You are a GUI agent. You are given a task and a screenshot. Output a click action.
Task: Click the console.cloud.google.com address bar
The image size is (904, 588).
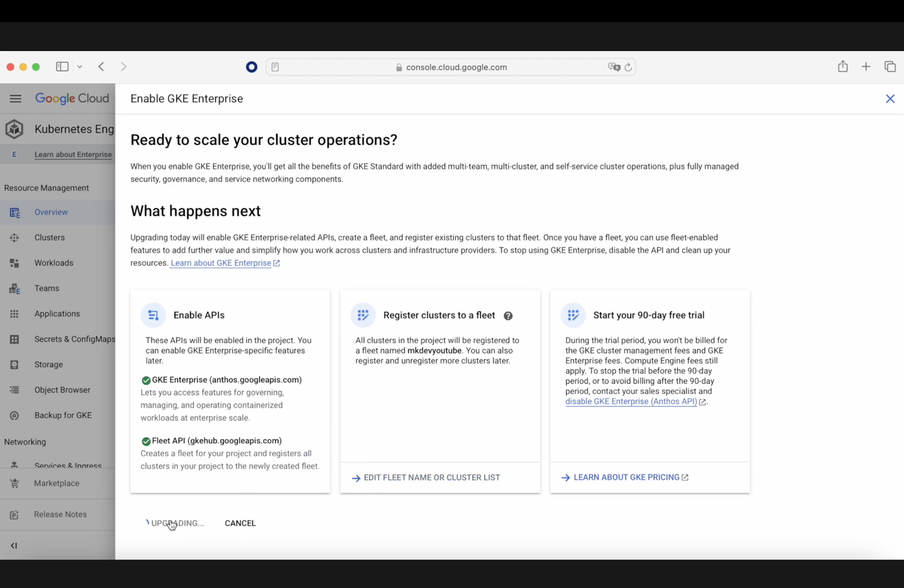pyautogui.click(x=451, y=67)
